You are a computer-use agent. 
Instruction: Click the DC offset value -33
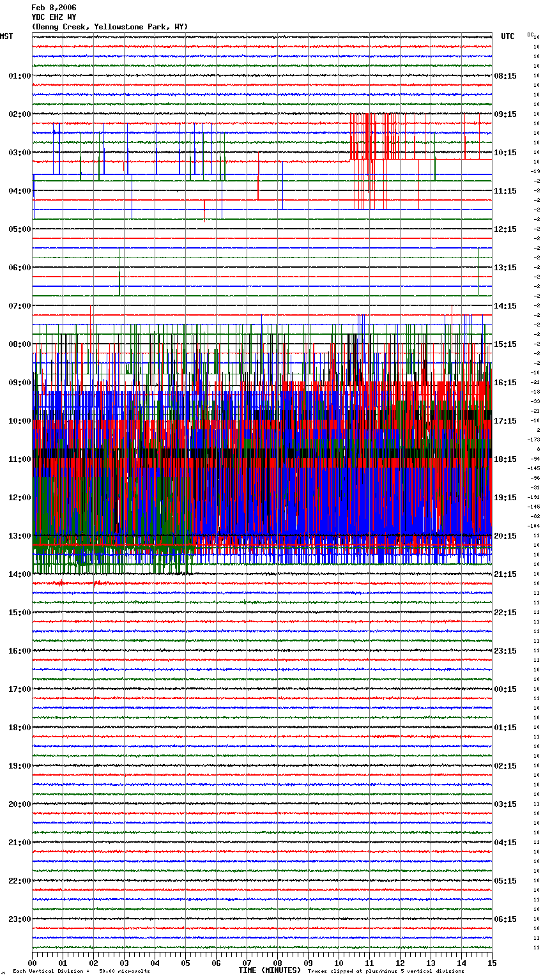point(535,402)
